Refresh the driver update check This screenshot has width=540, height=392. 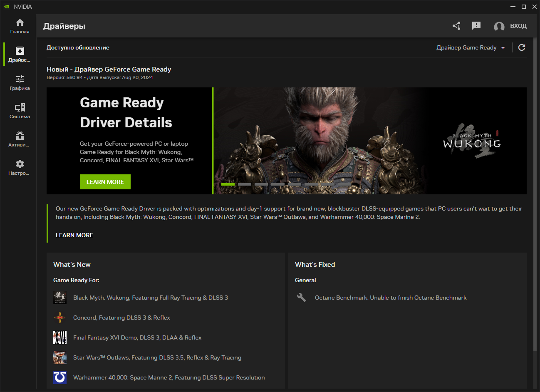522,47
